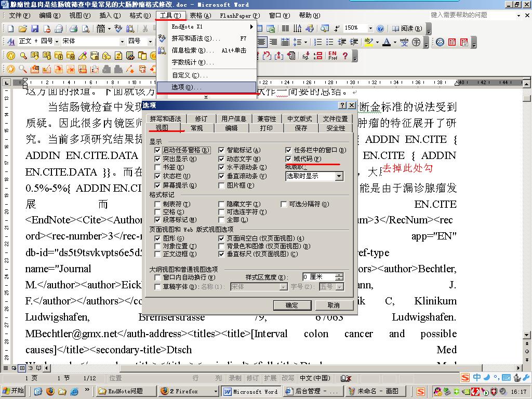The height and width of the screenshot is (399, 532).
Task: Switch to the 常规 tab in Options dialog
Action: click(x=196, y=128)
